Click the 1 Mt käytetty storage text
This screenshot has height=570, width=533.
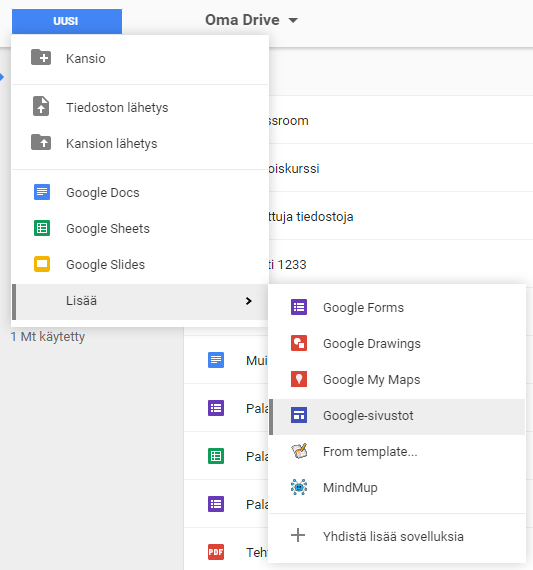click(48, 337)
